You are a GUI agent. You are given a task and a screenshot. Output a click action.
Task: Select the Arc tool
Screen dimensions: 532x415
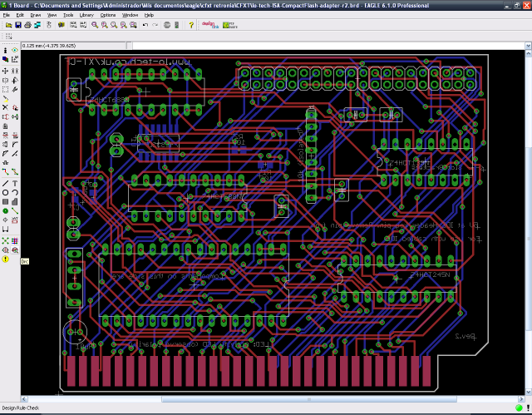coord(15,193)
